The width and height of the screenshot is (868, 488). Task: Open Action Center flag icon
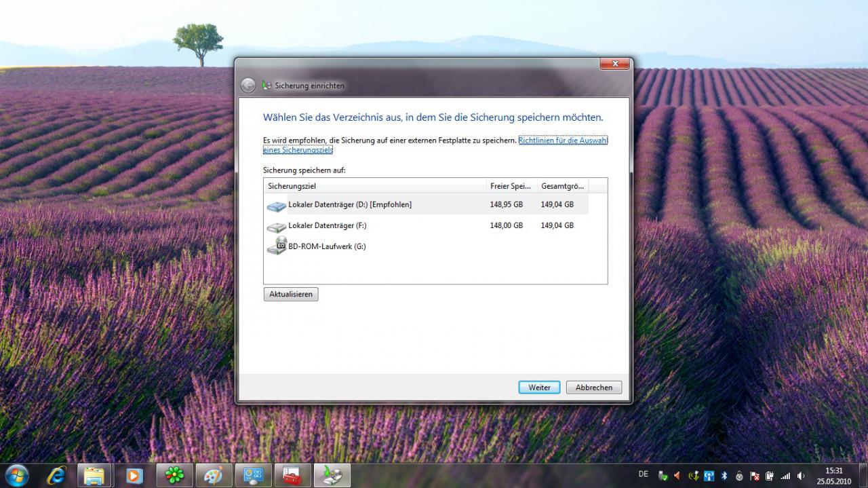pos(755,476)
